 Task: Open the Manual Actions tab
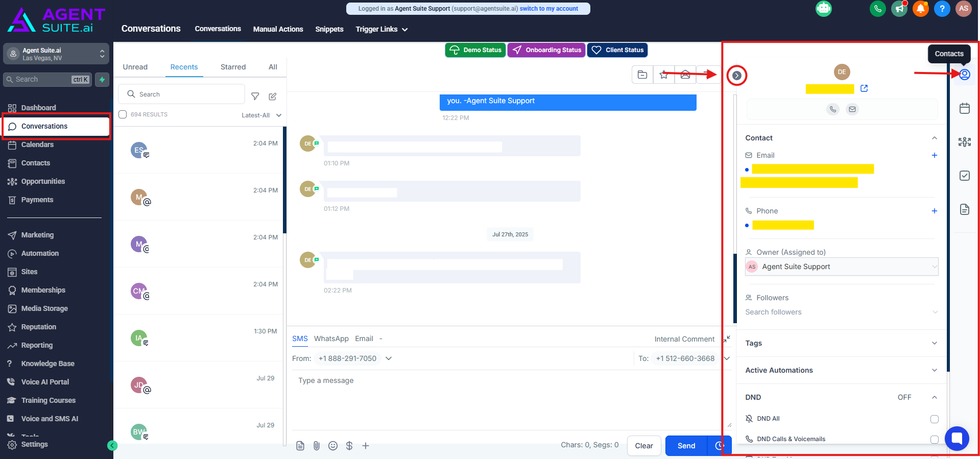coord(278,29)
